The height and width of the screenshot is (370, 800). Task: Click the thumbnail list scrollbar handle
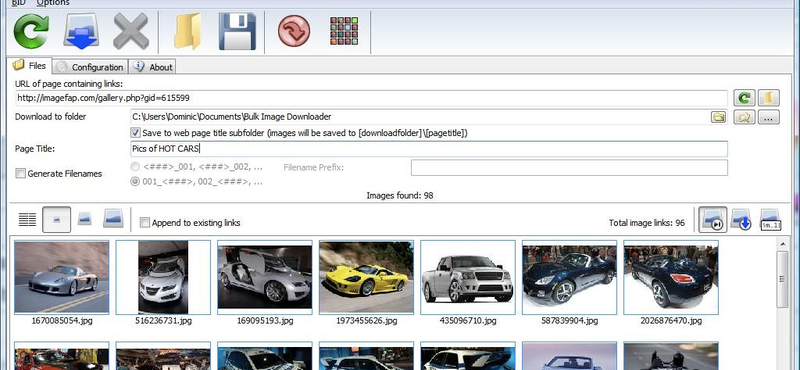(782, 279)
